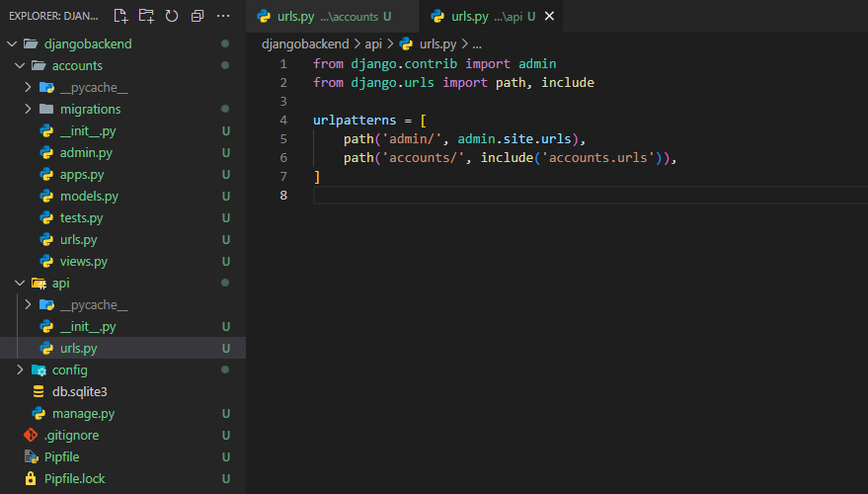Switch to the accounts urls.py tab
This screenshot has height=494, width=868.
[326, 16]
